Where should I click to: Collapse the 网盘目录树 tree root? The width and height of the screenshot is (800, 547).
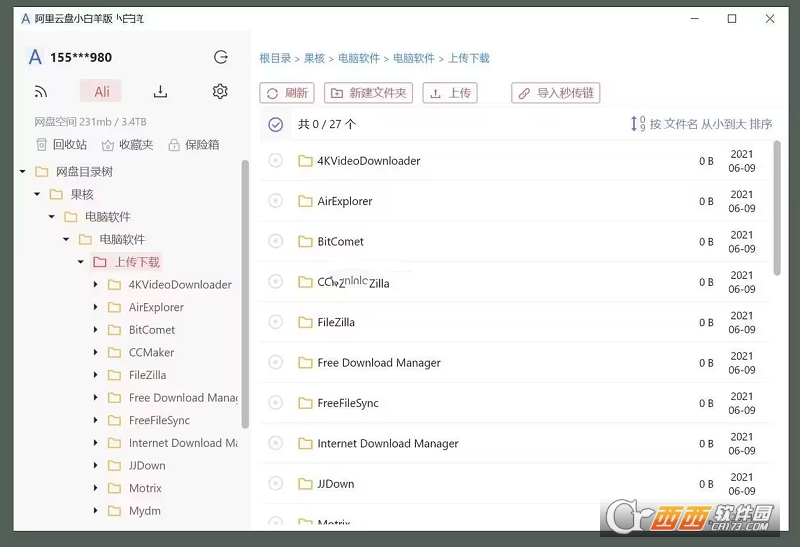[x=22, y=171]
